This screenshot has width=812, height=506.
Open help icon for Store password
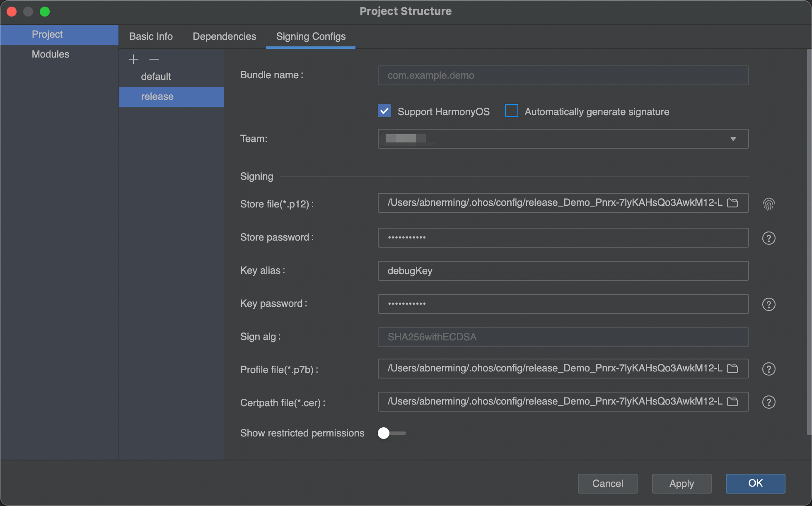[768, 238]
